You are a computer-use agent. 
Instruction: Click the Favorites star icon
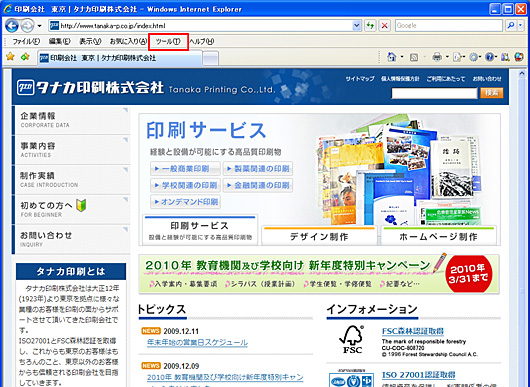(x=10, y=57)
